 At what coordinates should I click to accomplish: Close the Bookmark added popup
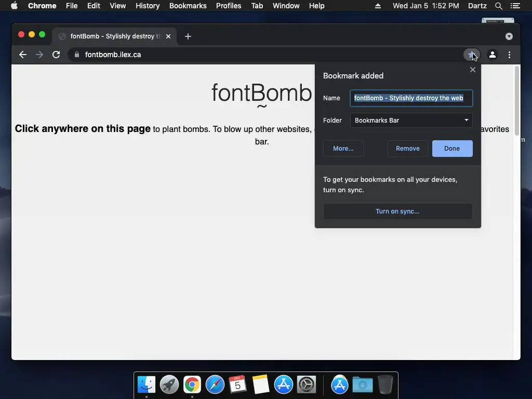[x=473, y=70]
